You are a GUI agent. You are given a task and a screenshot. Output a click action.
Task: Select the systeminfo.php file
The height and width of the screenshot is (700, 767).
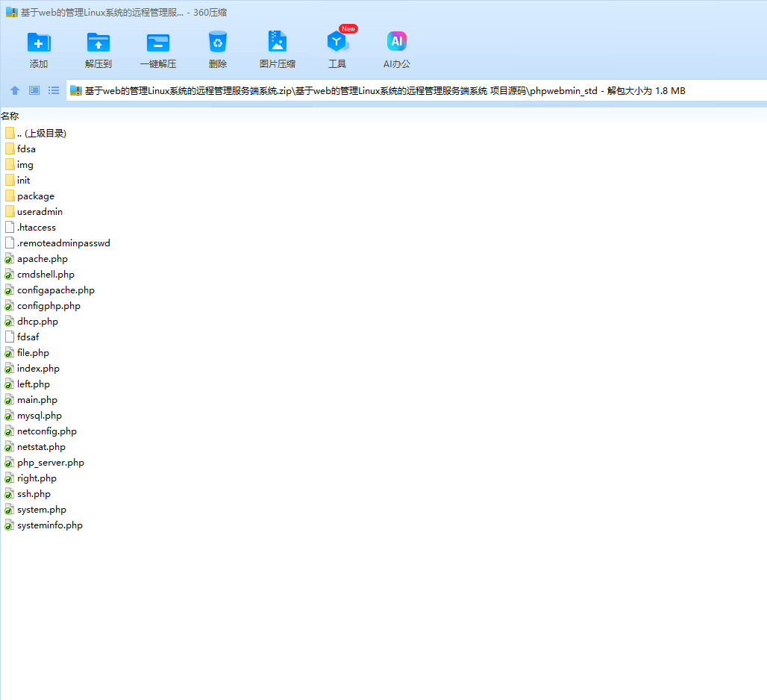point(44,525)
